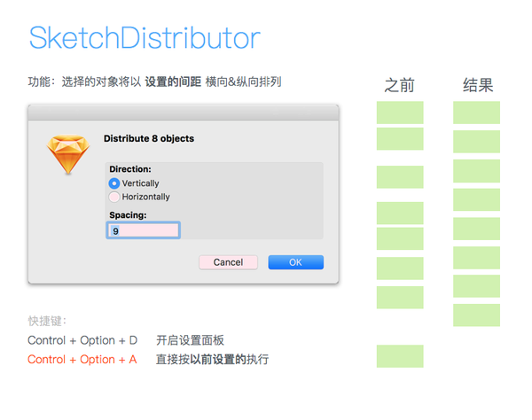Click the SketchDistributor title text
This screenshot has height=420, width=532.
click(x=145, y=38)
